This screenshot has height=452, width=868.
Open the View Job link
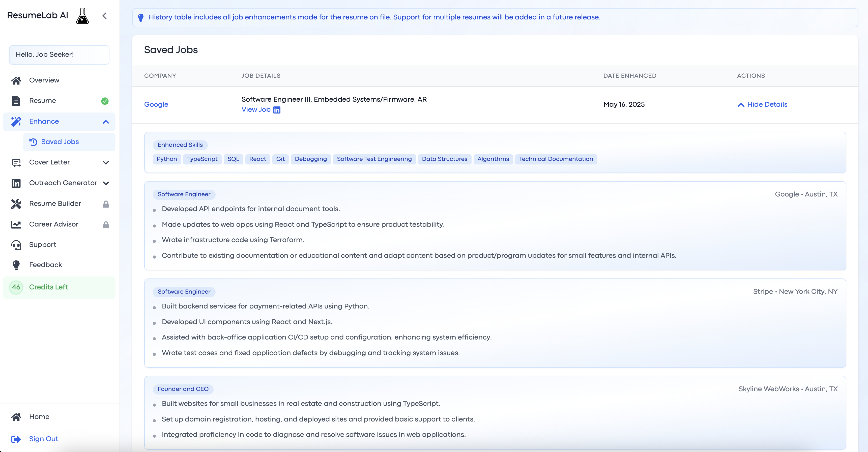pyautogui.click(x=256, y=109)
